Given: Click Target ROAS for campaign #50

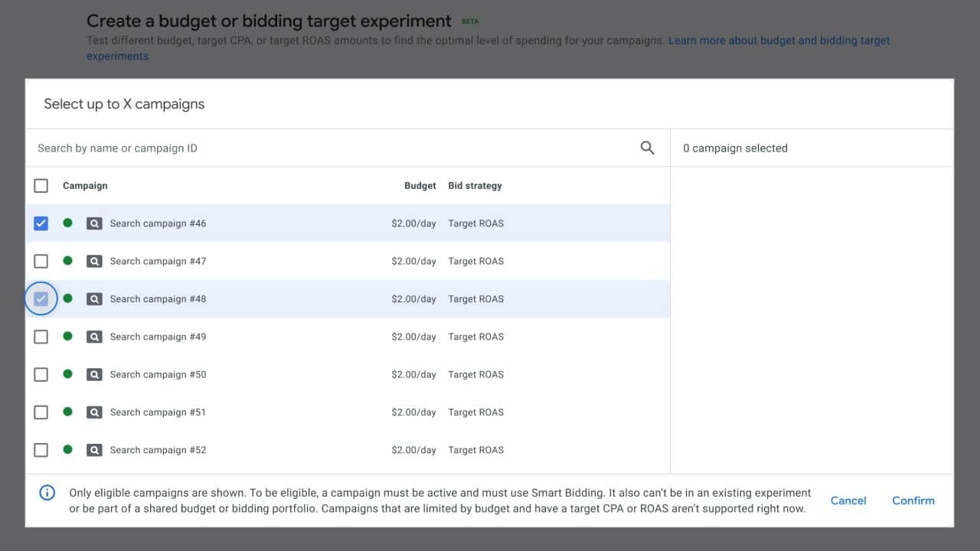Looking at the screenshot, I should (x=476, y=374).
